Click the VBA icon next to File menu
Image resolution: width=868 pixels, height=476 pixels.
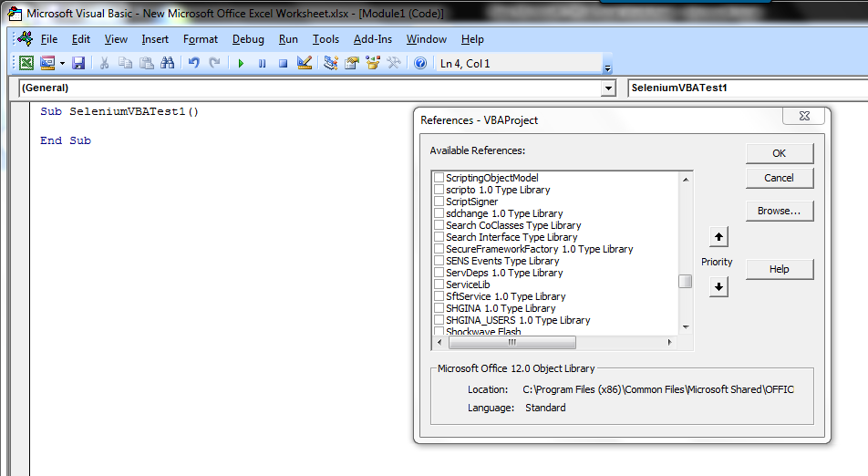26,38
